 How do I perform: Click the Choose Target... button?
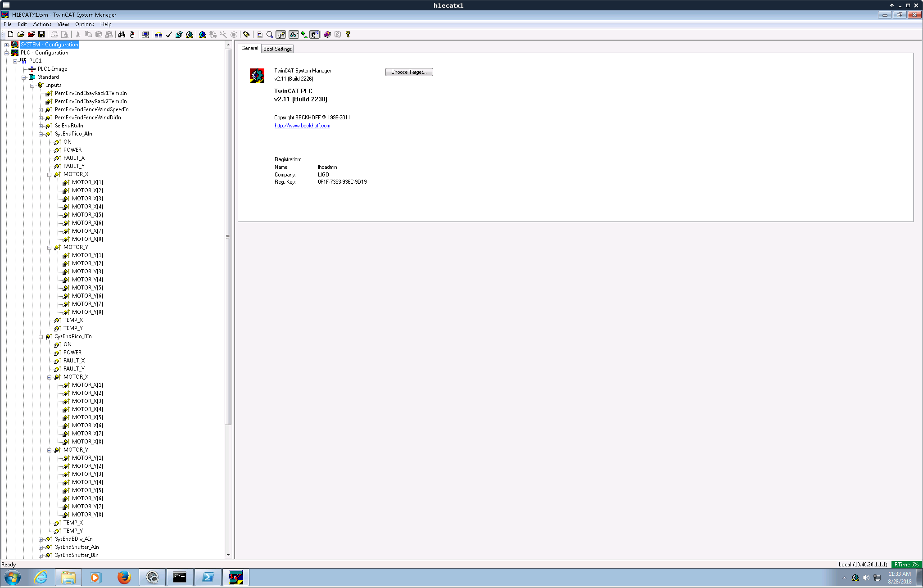409,72
